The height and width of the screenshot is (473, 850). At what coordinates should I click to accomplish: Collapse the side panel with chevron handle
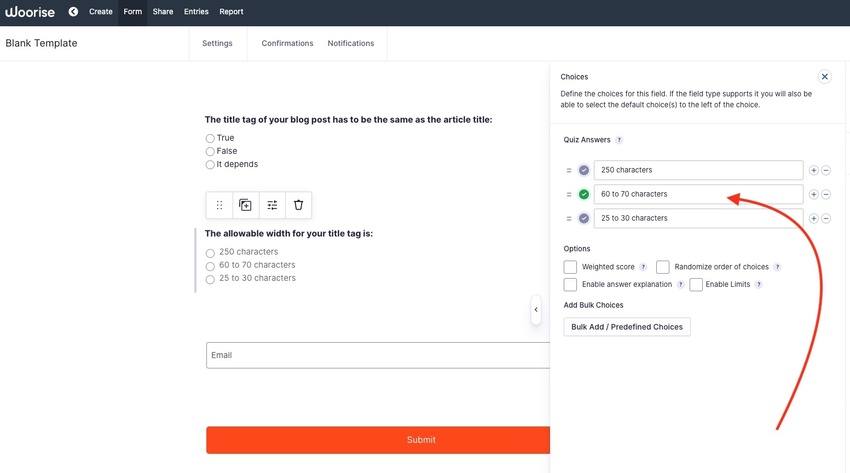coord(536,310)
